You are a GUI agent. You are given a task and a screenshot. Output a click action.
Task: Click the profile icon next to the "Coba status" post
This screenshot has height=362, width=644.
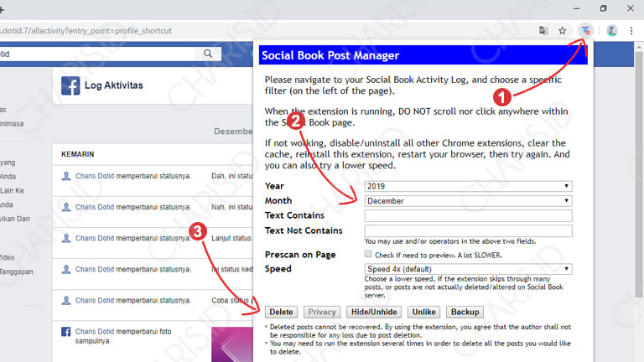tap(65, 301)
